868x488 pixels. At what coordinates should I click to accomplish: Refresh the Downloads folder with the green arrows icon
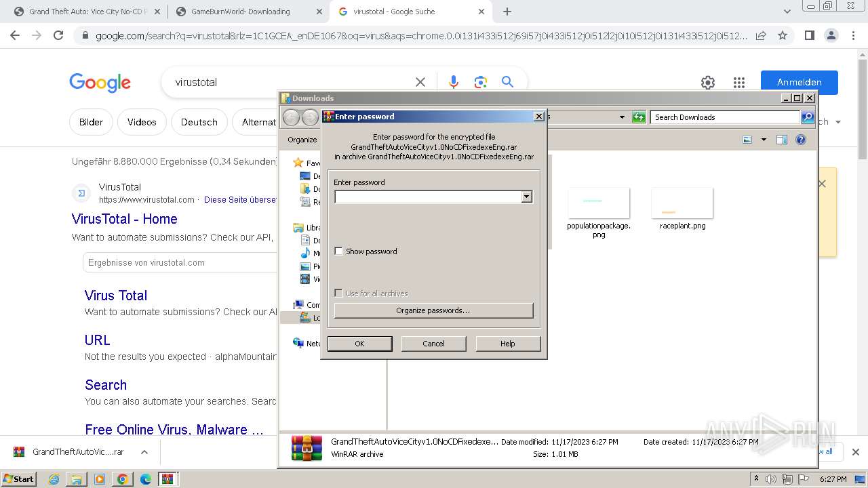(639, 117)
